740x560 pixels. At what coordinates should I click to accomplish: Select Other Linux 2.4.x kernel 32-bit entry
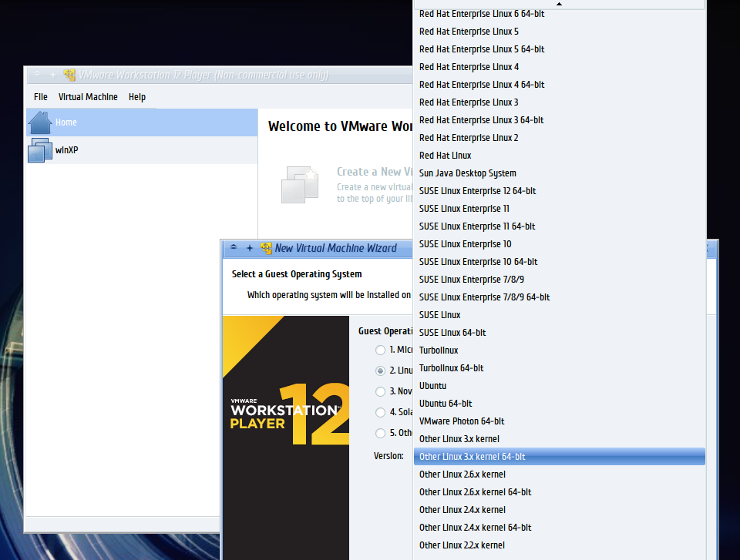[560, 509]
